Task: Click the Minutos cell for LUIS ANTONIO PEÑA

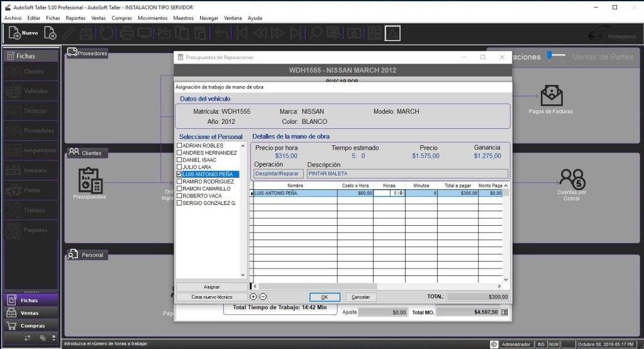Action: point(421,194)
